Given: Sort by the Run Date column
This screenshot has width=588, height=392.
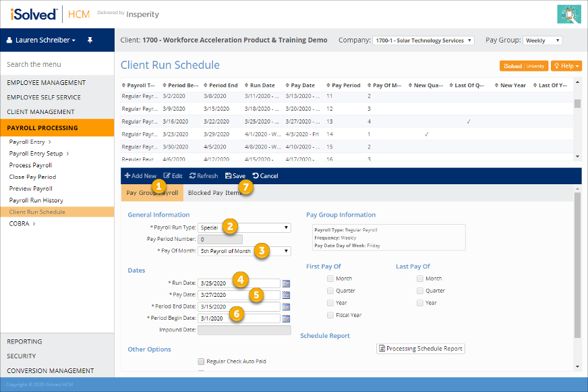Looking at the screenshot, I should click(260, 85).
